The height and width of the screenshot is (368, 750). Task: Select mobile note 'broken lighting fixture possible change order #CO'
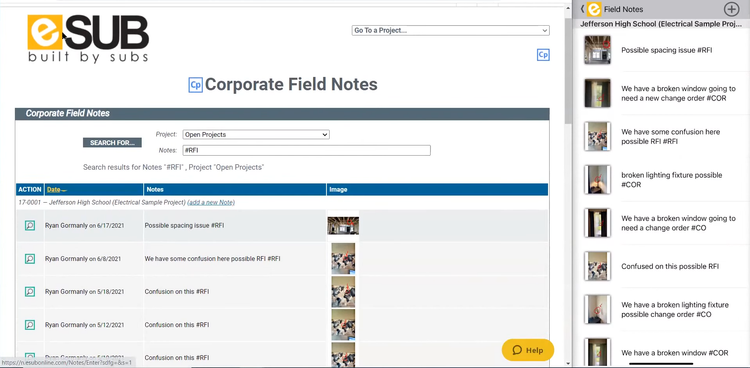tap(675, 310)
